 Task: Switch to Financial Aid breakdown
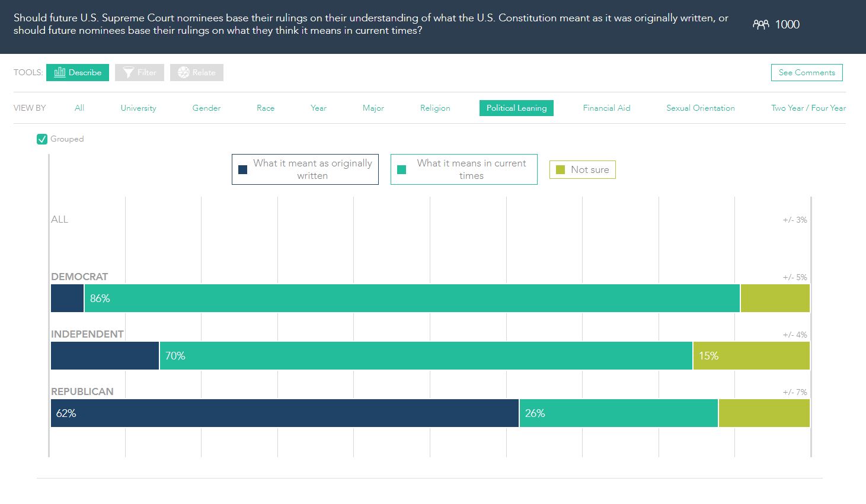tap(606, 108)
